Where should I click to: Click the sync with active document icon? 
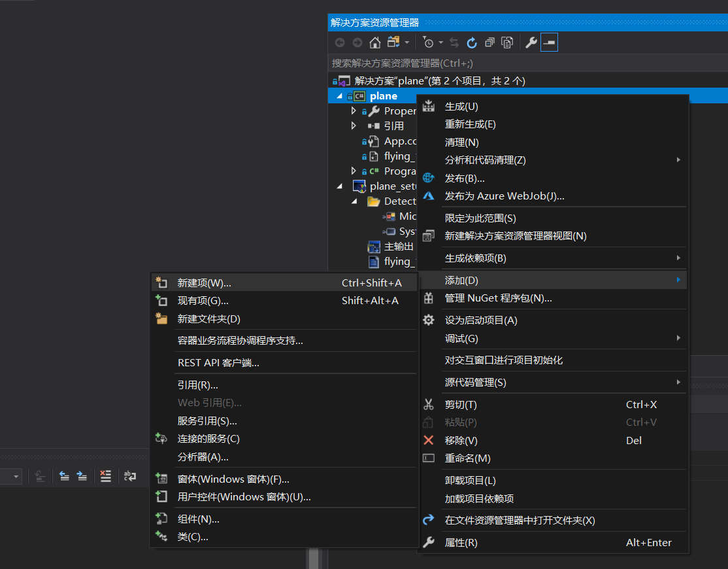455,43
